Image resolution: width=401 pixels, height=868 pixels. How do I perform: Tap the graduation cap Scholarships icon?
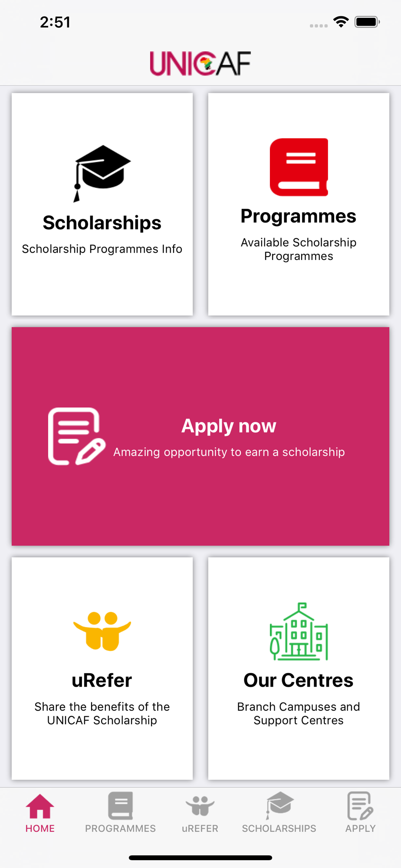102,174
